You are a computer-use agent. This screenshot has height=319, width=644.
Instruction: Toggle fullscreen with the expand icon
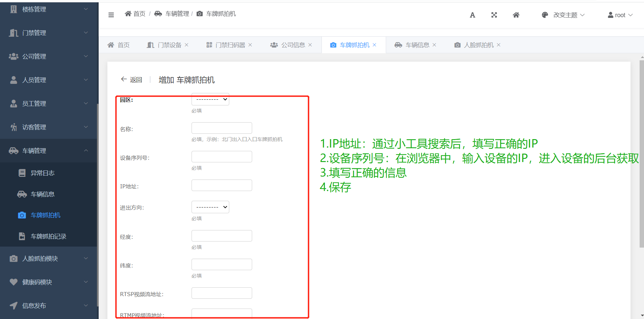494,15
